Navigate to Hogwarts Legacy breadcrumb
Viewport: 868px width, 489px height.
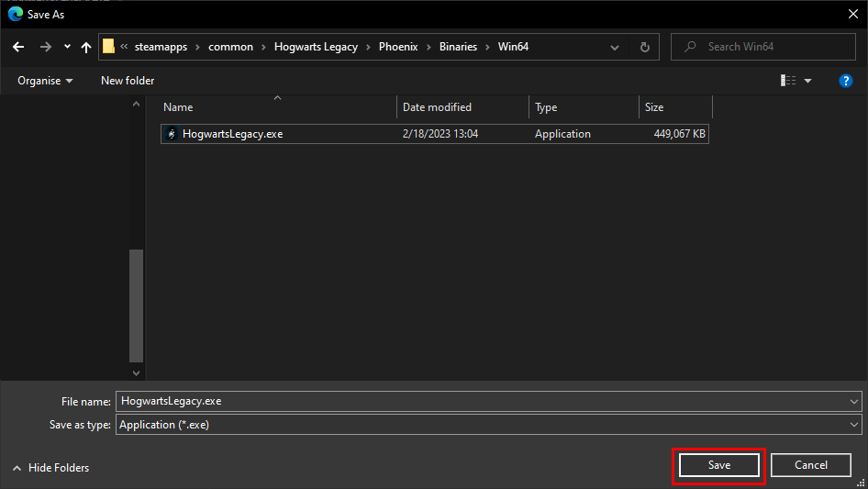pos(316,47)
